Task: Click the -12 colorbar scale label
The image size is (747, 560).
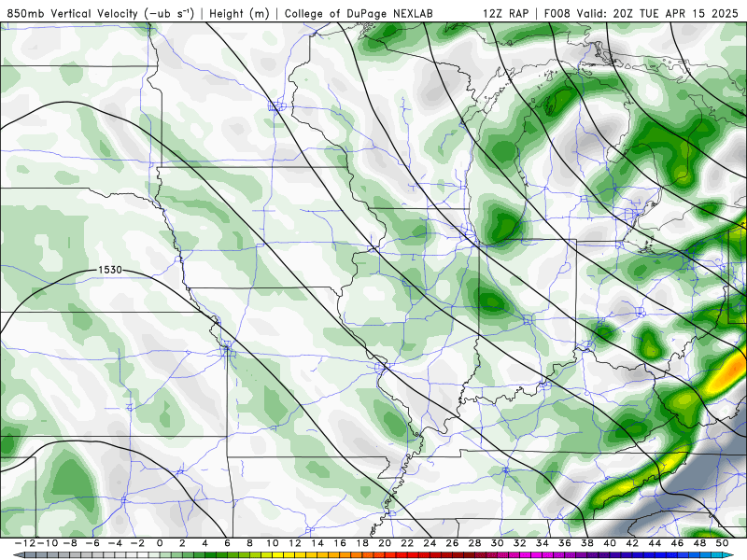Action: pyautogui.click(x=25, y=543)
